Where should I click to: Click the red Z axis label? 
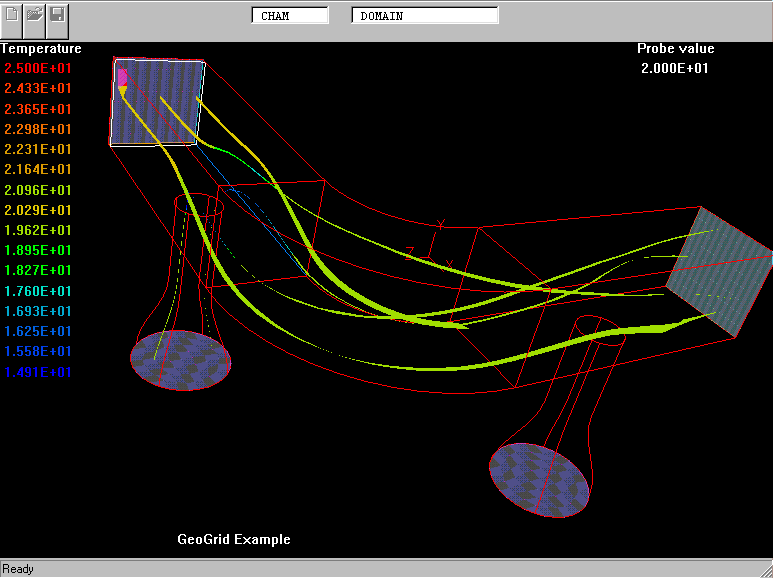[409, 251]
